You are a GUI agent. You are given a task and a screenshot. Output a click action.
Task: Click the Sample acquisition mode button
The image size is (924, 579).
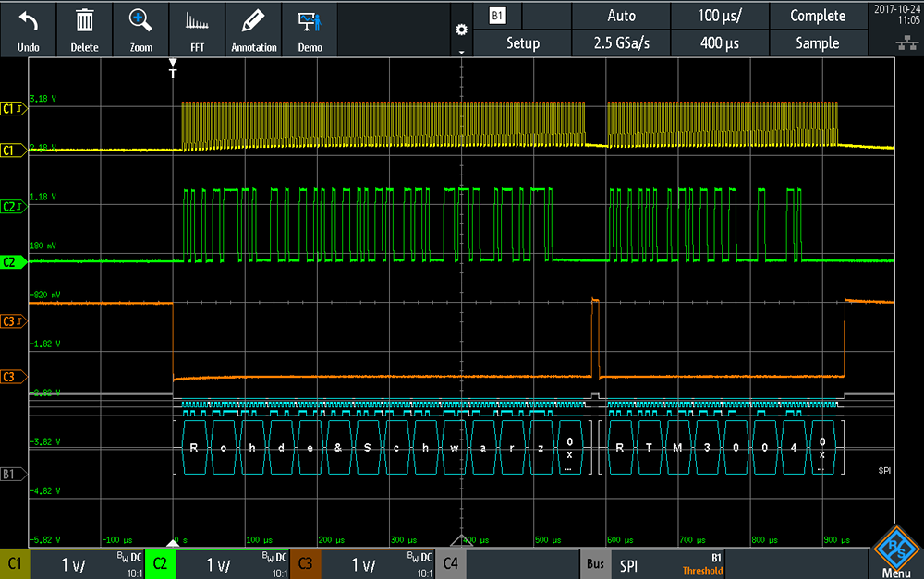coord(818,43)
